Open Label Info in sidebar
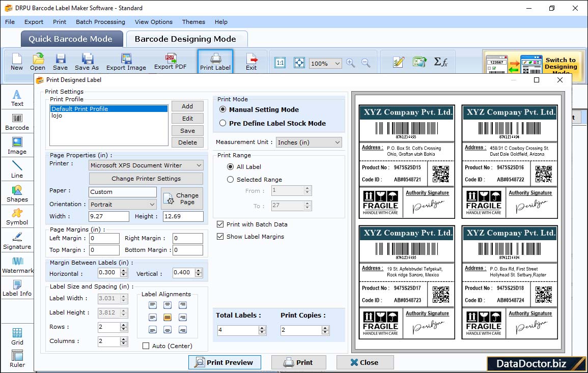Screen dimensions: 588x373 click(17, 289)
